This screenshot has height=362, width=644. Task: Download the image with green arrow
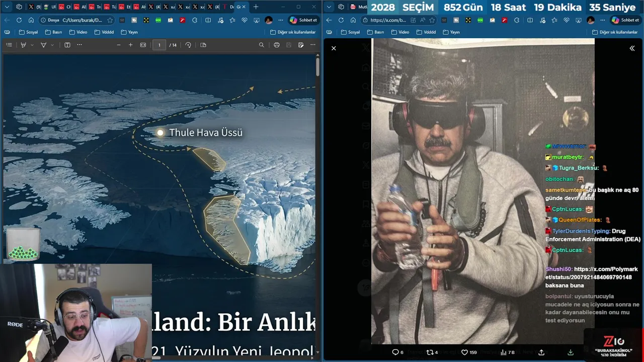click(x=571, y=352)
